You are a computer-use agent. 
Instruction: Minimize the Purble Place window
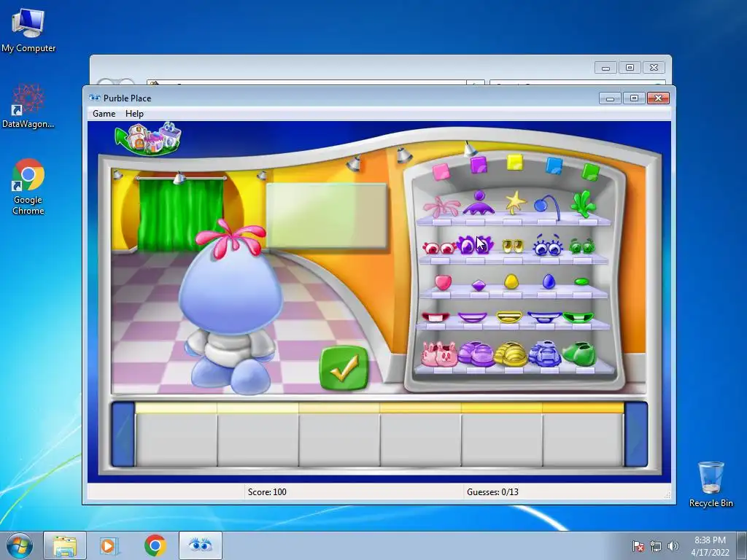(610, 98)
